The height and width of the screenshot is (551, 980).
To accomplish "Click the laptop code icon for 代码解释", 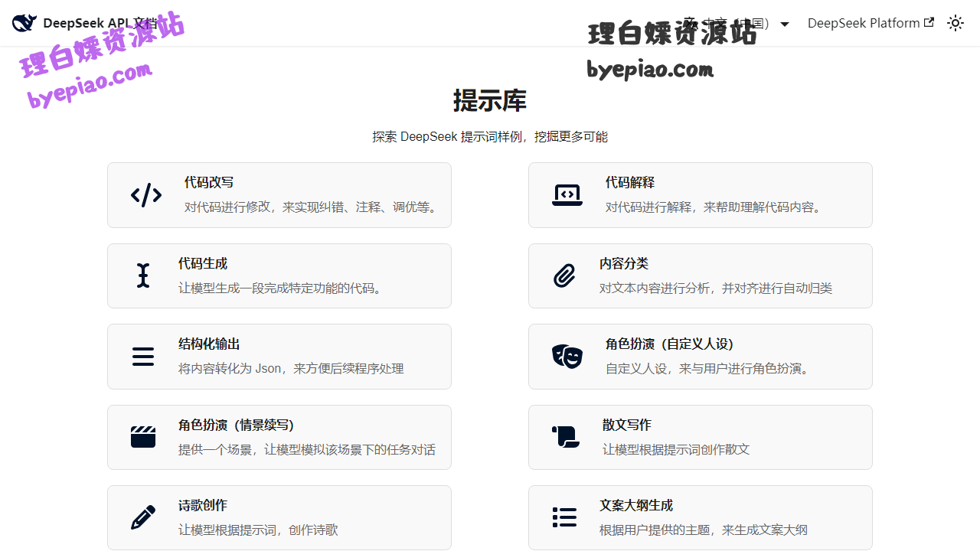I will (x=567, y=195).
